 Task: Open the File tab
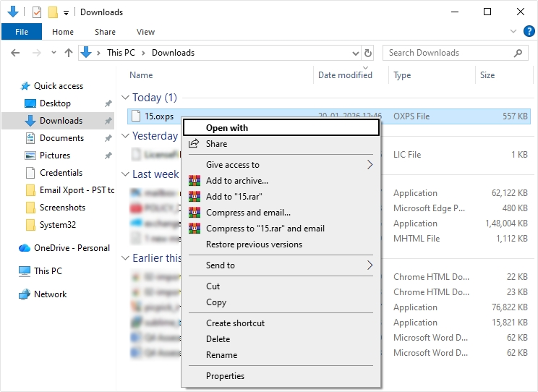pyautogui.click(x=22, y=32)
